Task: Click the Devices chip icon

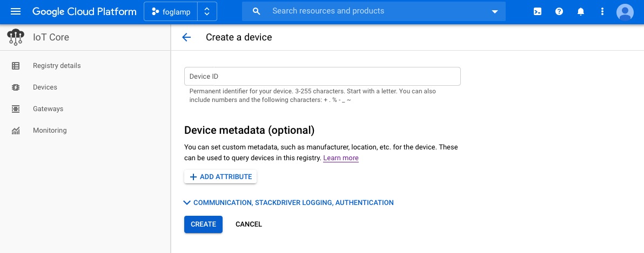Action: [16, 87]
